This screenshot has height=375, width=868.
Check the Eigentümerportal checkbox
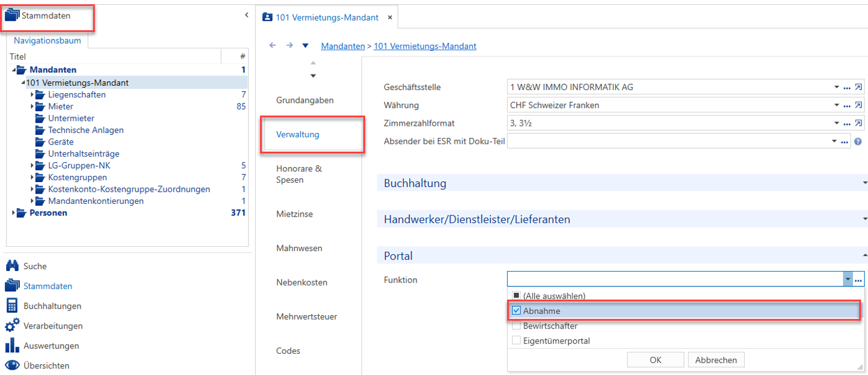point(516,341)
